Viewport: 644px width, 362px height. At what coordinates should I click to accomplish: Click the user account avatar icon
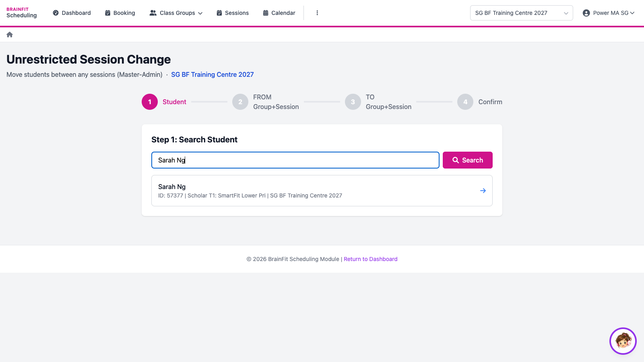point(586,13)
